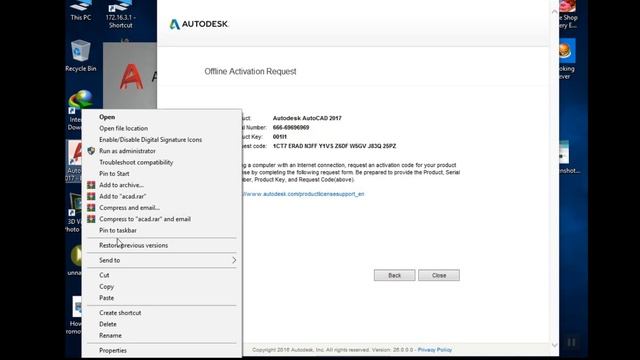640x360 pixels.
Task: Click the request code text 1CT7 ERAD
Action: tap(334, 146)
